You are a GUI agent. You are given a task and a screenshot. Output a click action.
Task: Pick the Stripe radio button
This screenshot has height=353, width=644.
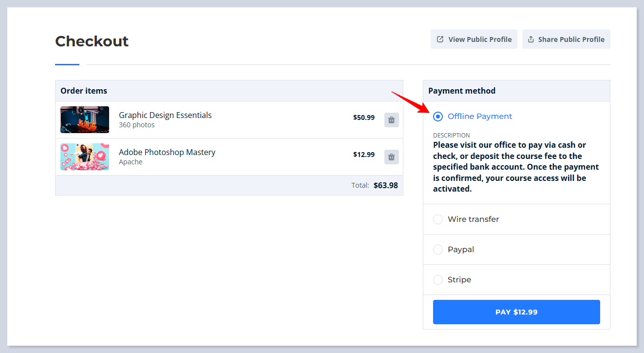[438, 280]
